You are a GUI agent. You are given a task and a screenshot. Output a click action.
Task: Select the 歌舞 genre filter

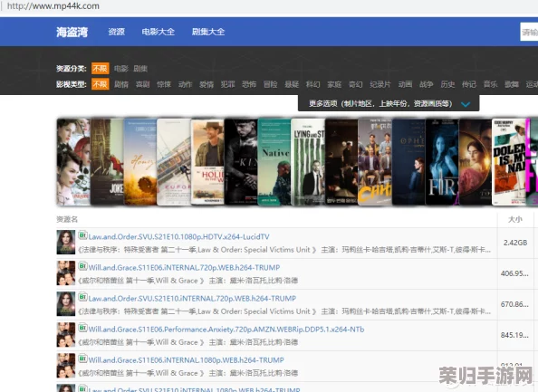pyautogui.click(x=511, y=84)
